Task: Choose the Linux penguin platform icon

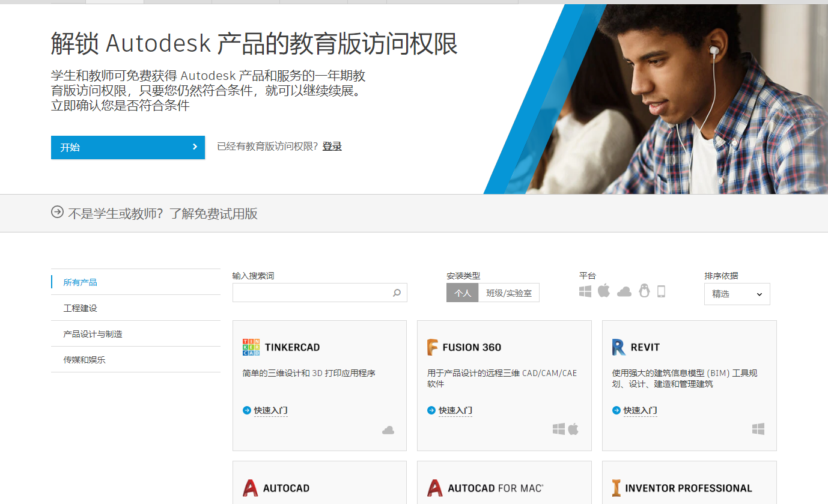Action: click(644, 291)
